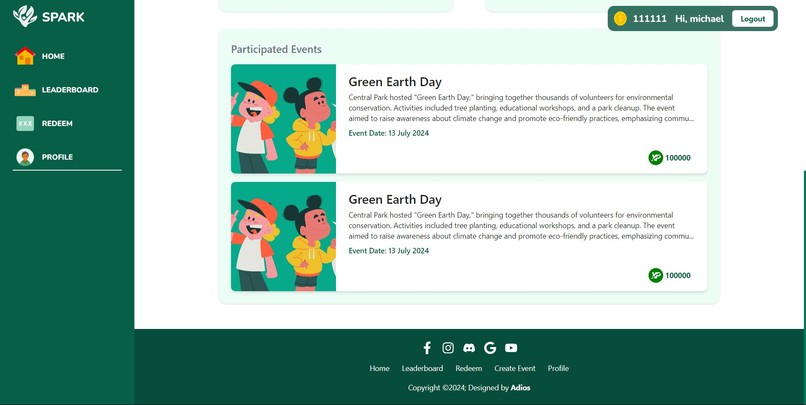The image size is (806, 405).
Task: Click the Logout button
Action: 753,19
